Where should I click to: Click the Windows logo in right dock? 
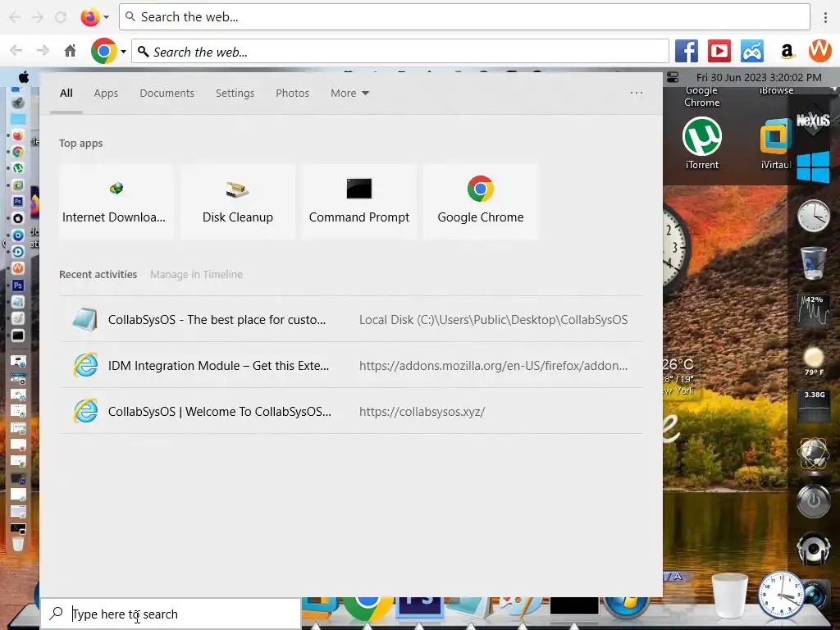coord(813,167)
